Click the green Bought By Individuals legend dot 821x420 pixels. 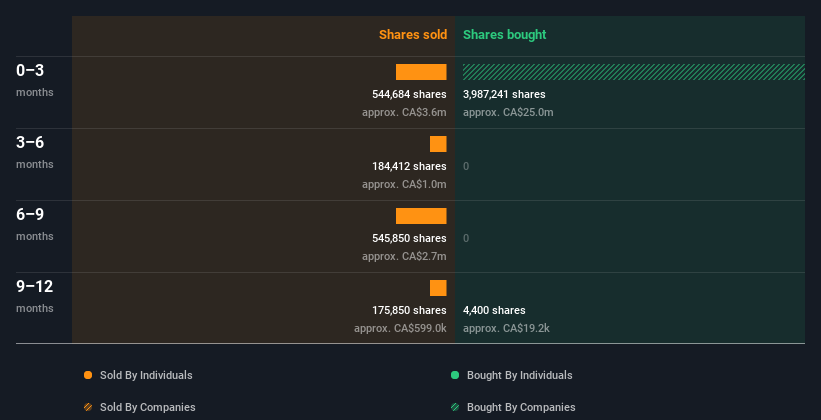point(455,375)
